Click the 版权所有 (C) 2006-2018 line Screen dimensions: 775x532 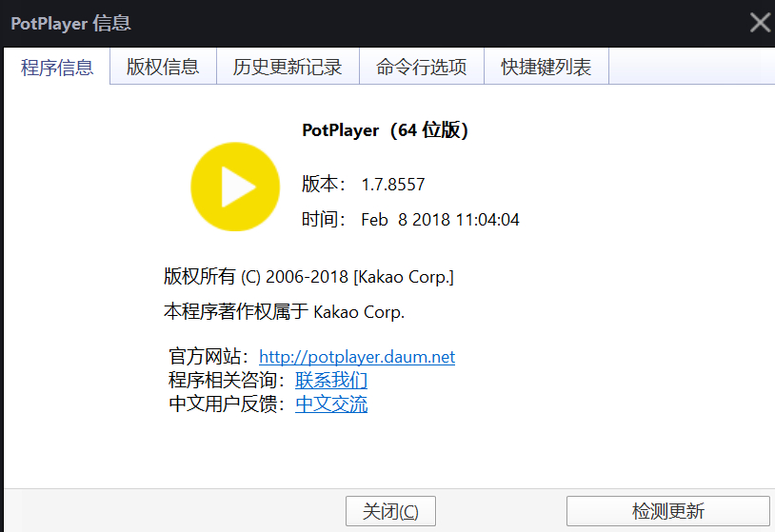tap(308, 277)
